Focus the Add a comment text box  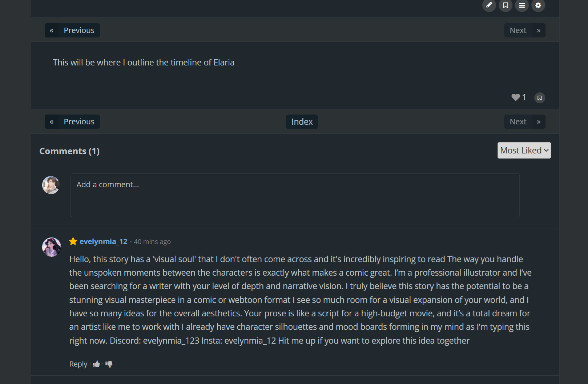tap(295, 195)
